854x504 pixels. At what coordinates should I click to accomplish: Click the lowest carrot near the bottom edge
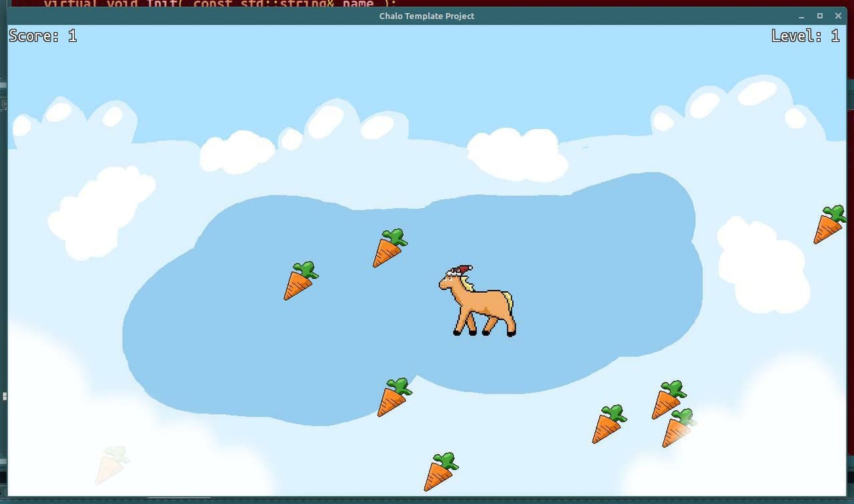pyautogui.click(x=441, y=471)
